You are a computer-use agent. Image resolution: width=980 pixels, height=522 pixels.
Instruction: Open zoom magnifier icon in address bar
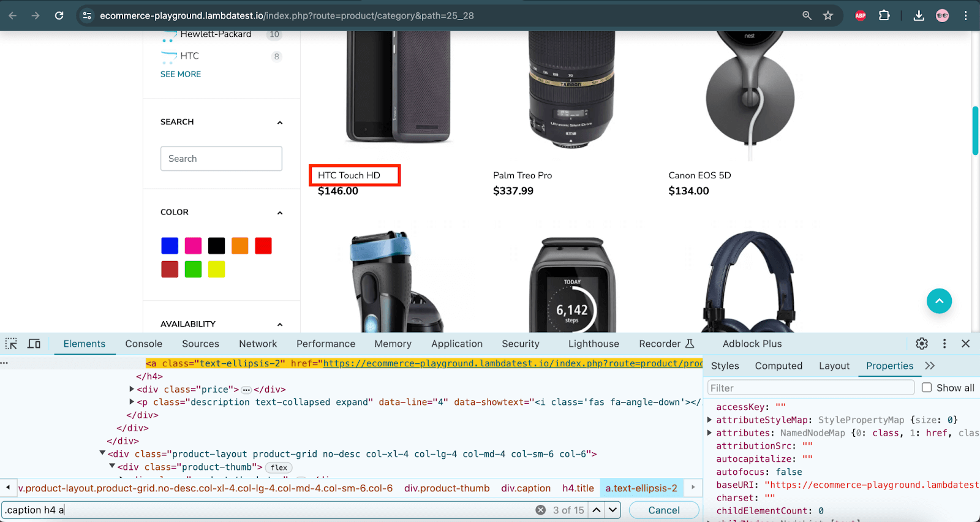(807, 15)
